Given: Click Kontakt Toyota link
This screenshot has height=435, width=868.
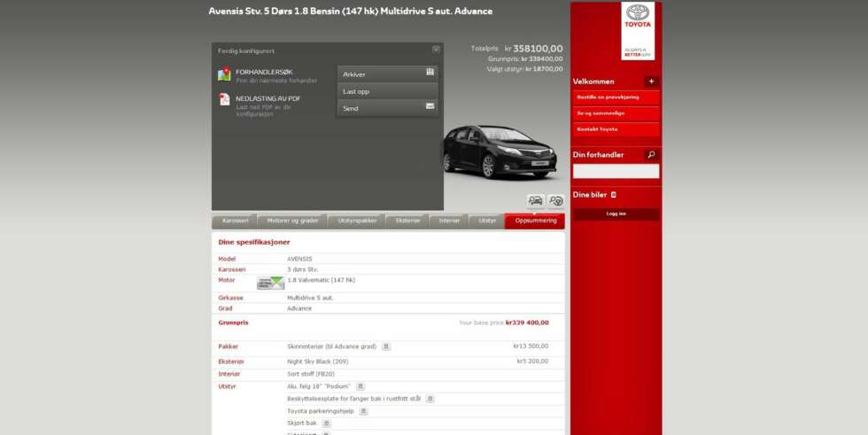Looking at the screenshot, I should click(x=616, y=129).
